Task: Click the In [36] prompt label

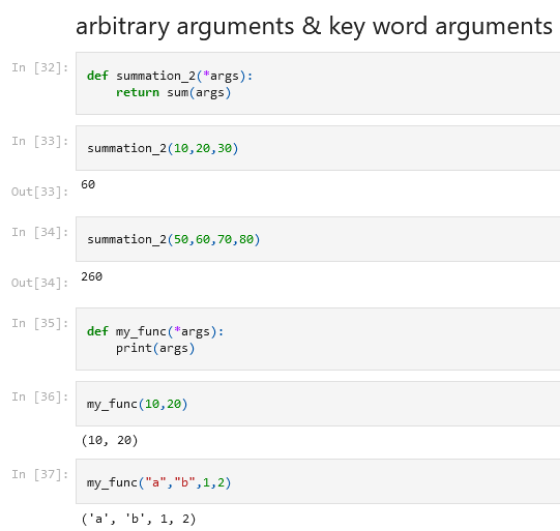Action: pyautogui.click(x=40, y=397)
